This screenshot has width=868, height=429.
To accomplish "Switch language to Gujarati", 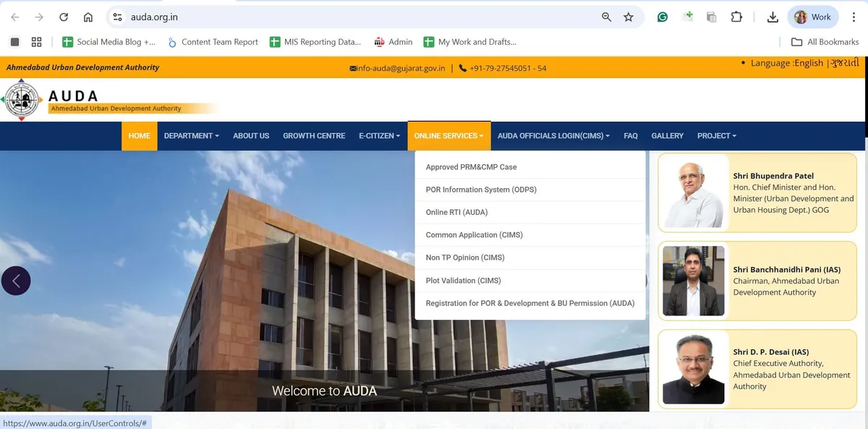I will [844, 63].
